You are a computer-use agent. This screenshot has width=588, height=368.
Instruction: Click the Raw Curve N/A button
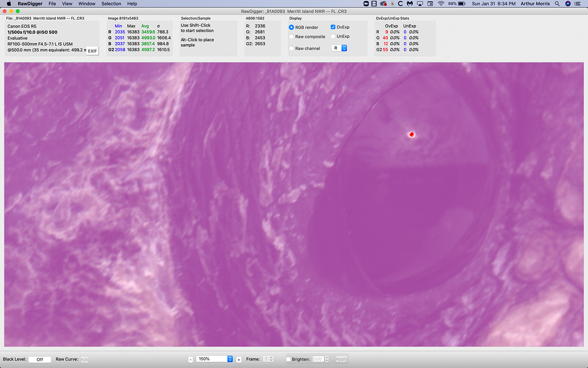(85, 359)
